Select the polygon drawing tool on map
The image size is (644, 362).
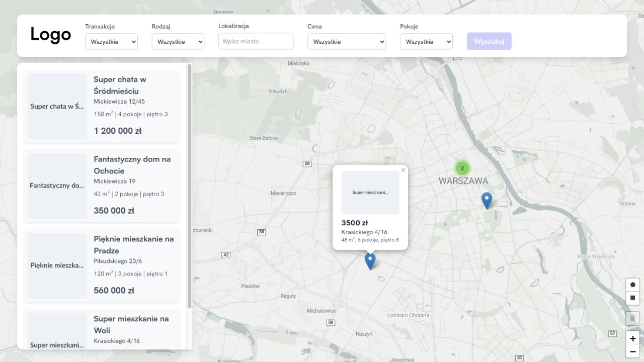632,284
